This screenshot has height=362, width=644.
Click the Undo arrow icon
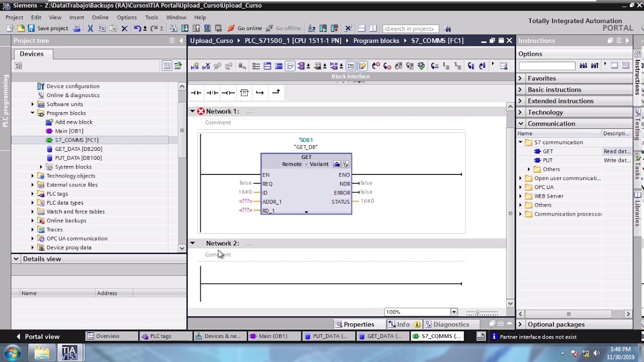136,28
